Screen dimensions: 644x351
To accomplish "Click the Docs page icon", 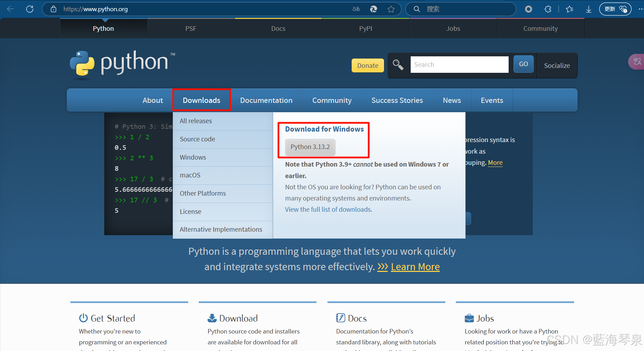I will pyautogui.click(x=340, y=318).
